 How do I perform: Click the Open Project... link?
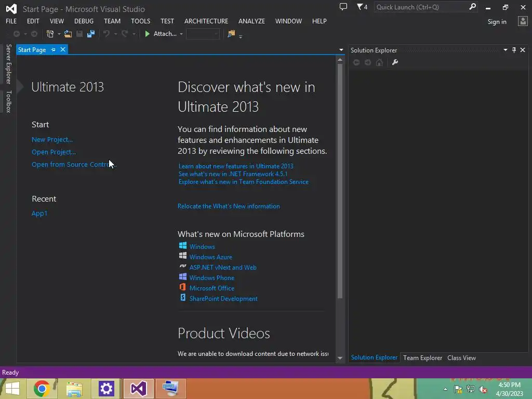(54, 152)
